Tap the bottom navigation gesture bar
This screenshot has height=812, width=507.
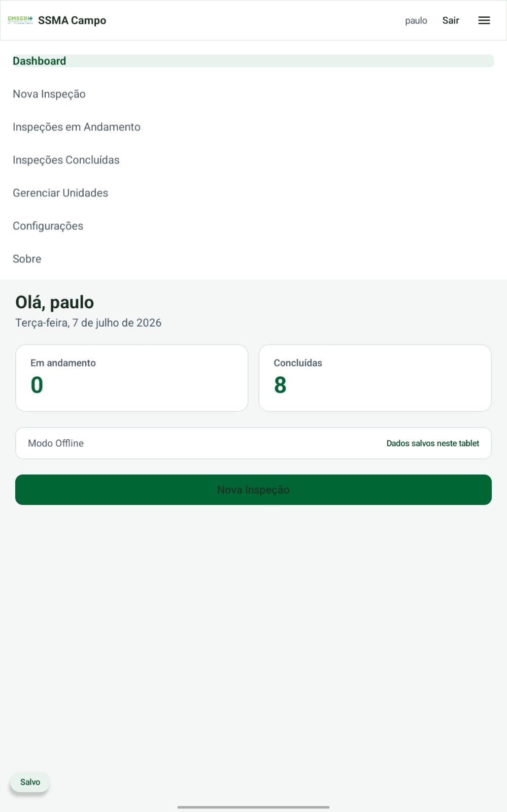[253, 807]
